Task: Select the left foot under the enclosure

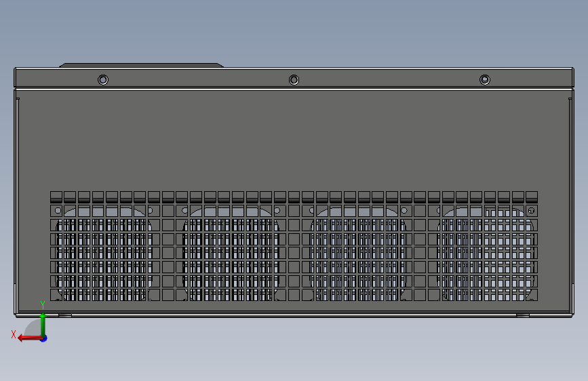Action: [x=65, y=315]
